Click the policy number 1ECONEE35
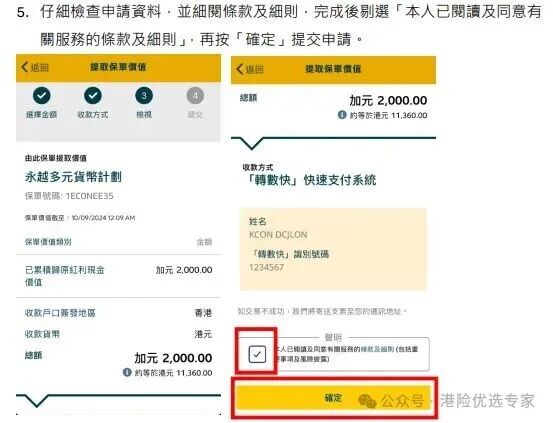 (90, 196)
